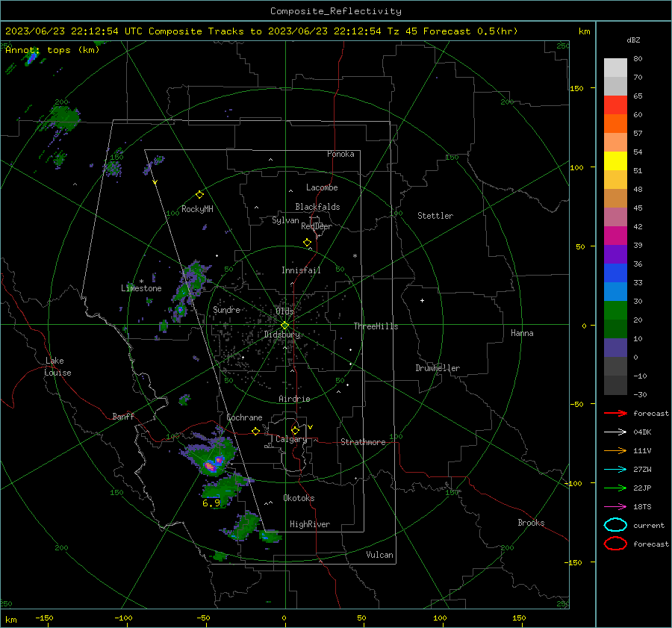Click the light gray 70-80 dBZ swatch

coord(615,68)
